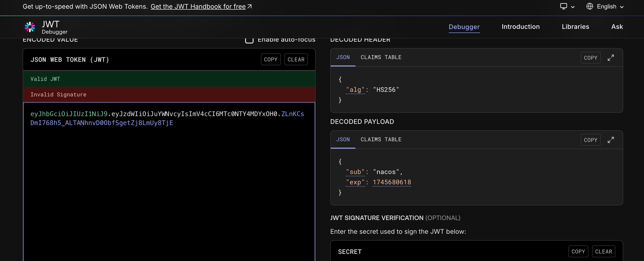Copy the decoded header JSON

590,58
